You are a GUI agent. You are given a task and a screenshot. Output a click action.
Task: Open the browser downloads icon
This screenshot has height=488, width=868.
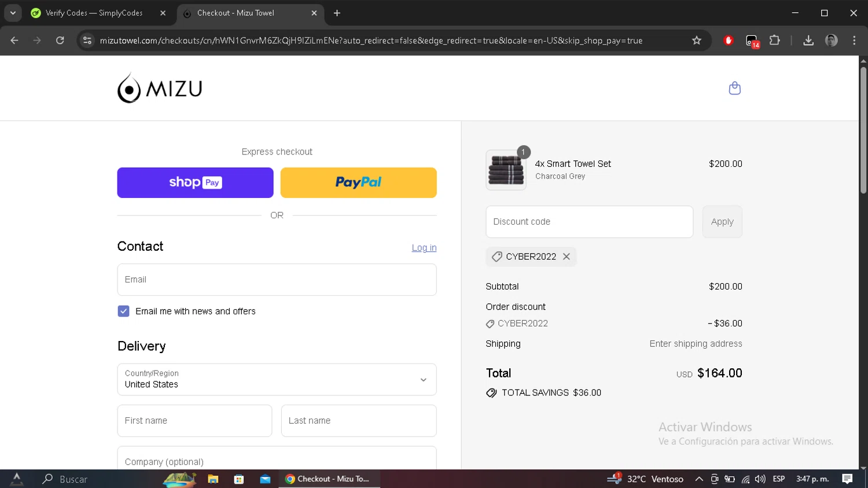click(x=808, y=41)
